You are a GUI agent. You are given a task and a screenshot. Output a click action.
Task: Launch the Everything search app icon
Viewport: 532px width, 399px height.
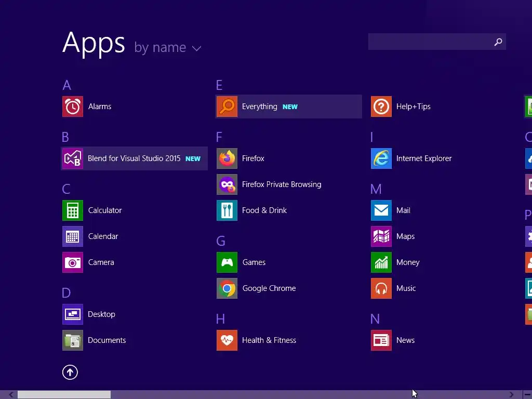[x=227, y=107]
